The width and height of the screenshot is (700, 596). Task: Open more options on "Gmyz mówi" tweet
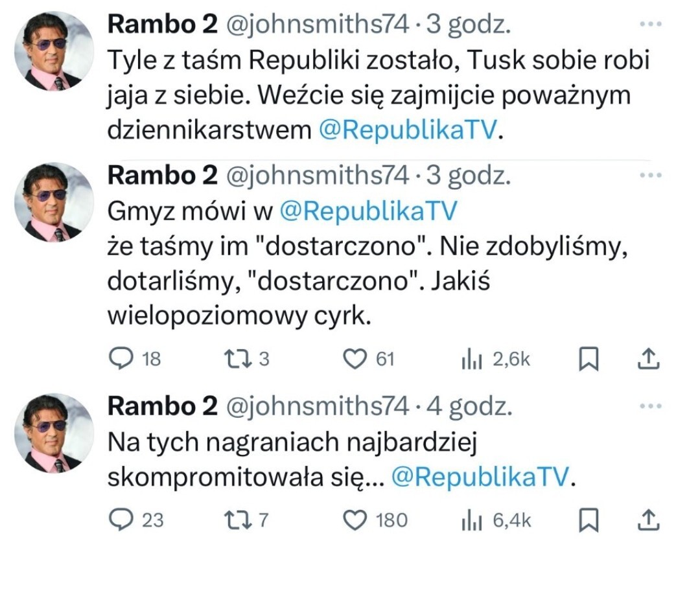pos(649,175)
